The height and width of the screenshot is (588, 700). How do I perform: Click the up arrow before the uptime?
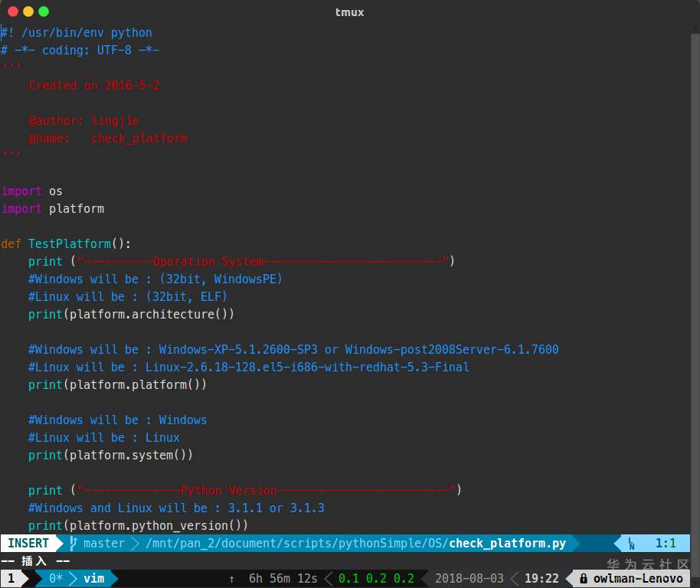pos(232,579)
